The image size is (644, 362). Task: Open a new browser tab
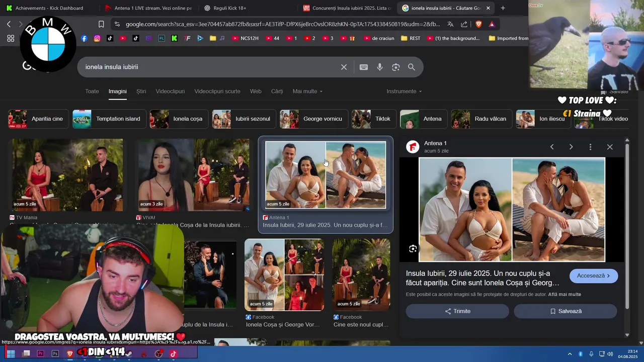[503, 8]
